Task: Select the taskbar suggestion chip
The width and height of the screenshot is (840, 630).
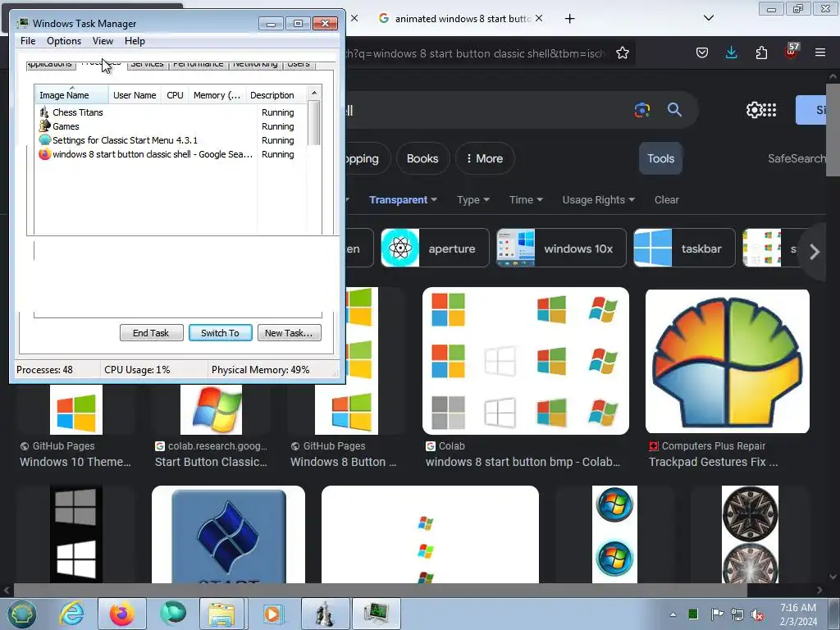Action: (684, 248)
